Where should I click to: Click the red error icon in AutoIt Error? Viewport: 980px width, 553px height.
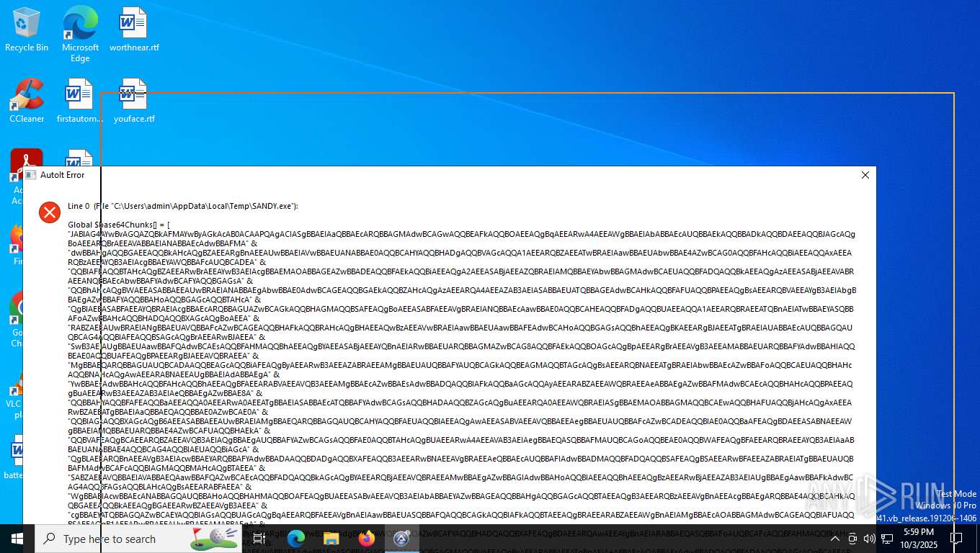[50, 212]
